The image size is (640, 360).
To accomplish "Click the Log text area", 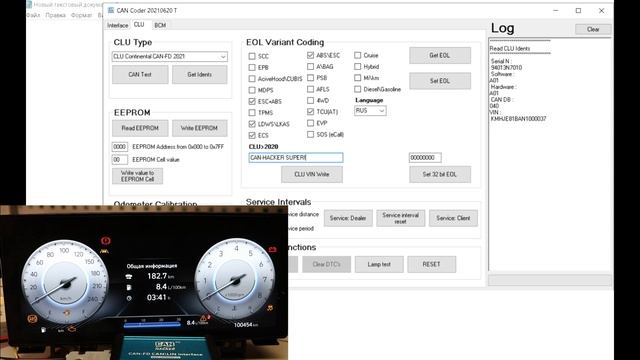I will [x=550, y=154].
